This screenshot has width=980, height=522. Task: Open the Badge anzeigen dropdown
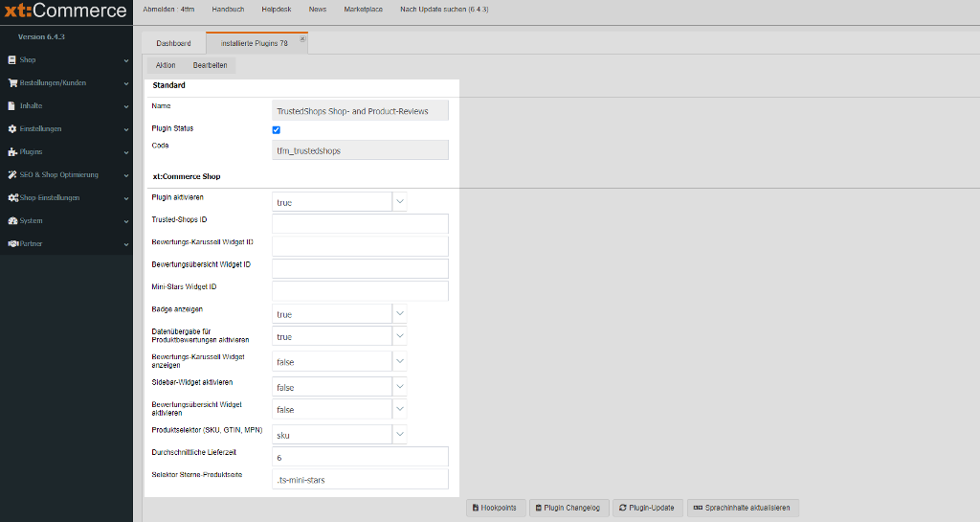[x=400, y=314]
